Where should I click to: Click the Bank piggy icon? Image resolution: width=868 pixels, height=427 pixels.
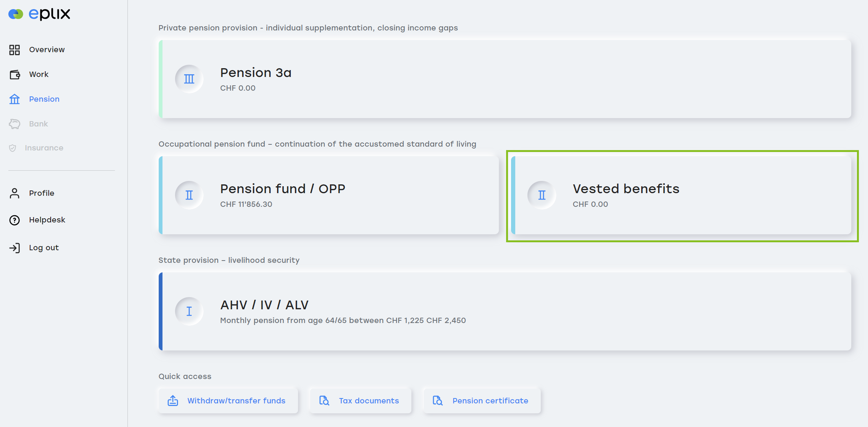click(x=14, y=124)
